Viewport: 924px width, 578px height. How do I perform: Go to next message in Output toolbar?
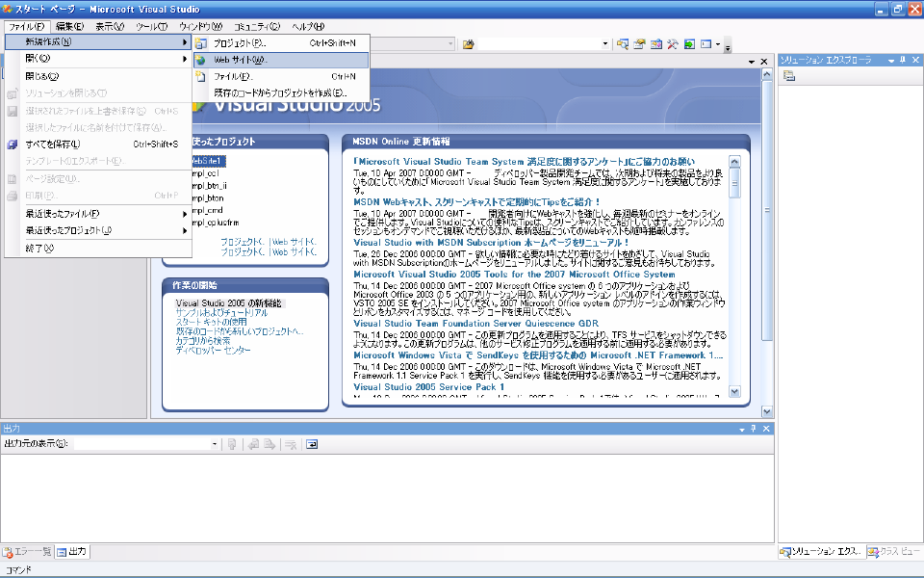pos(269,444)
